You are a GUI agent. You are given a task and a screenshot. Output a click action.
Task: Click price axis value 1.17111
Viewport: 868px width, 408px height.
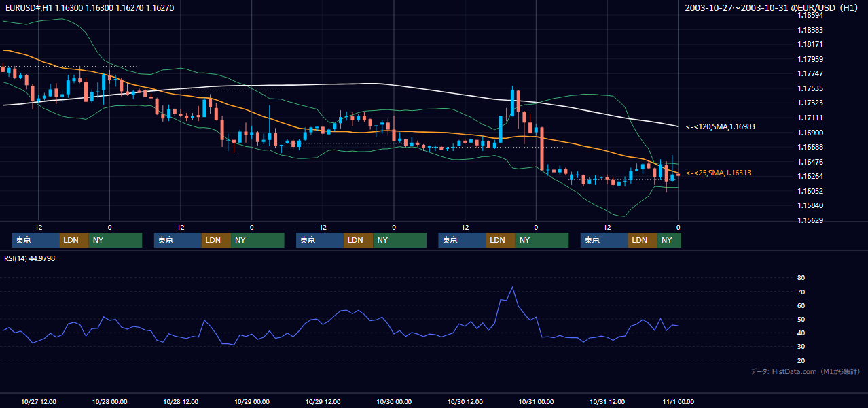(810, 118)
